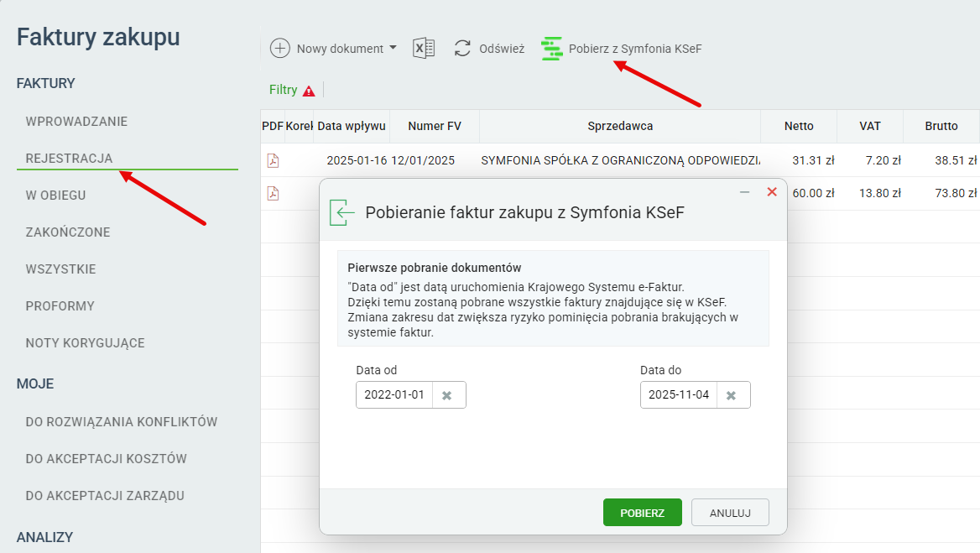Sort by the VAT column header
This screenshot has width=980, height=553.
(870, 126)
